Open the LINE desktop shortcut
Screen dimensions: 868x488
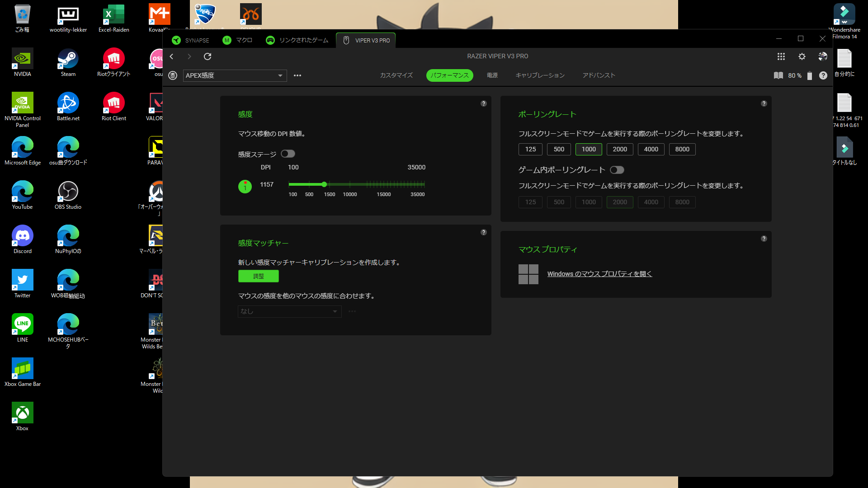click(23, 328)
